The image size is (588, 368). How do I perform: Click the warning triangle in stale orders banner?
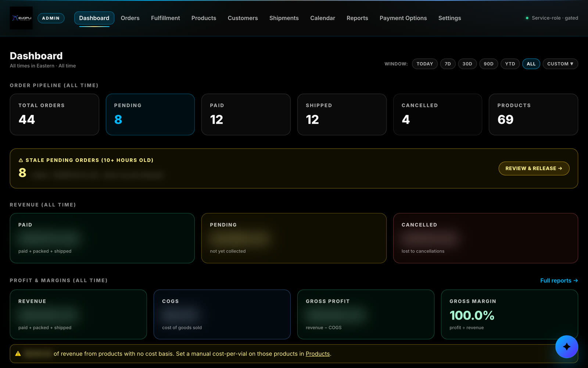(x=21, y=160)
